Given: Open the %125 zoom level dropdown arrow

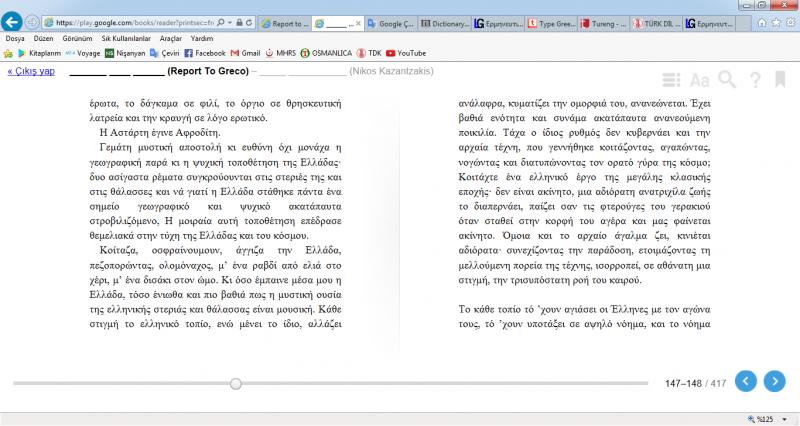Looking at the screenshot, I should coord(785,419).
